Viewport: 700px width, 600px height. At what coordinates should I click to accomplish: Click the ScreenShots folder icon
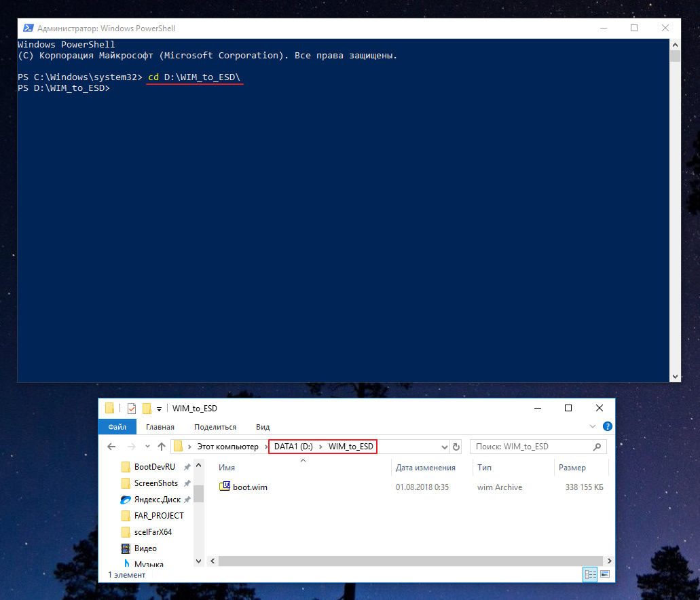coord(126,483)
